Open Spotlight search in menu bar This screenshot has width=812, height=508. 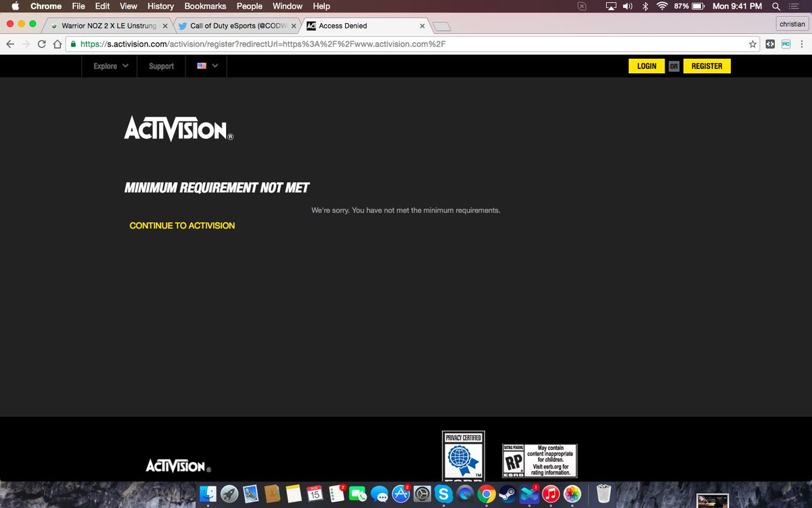[x=775, y=6]
